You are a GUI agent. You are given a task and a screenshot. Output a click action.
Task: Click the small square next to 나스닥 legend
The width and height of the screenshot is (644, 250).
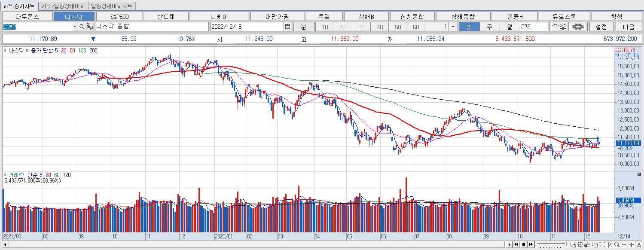coord(5,51)
